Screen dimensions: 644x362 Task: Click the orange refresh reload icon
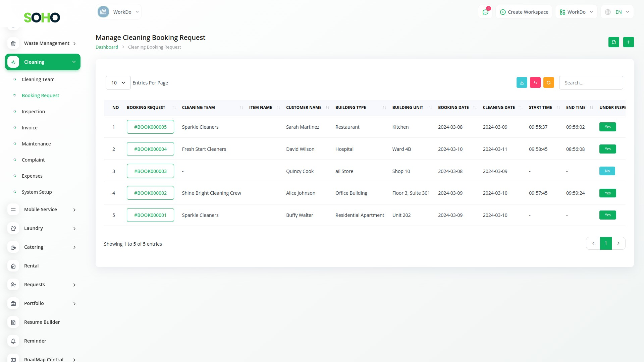pos(548,82)
